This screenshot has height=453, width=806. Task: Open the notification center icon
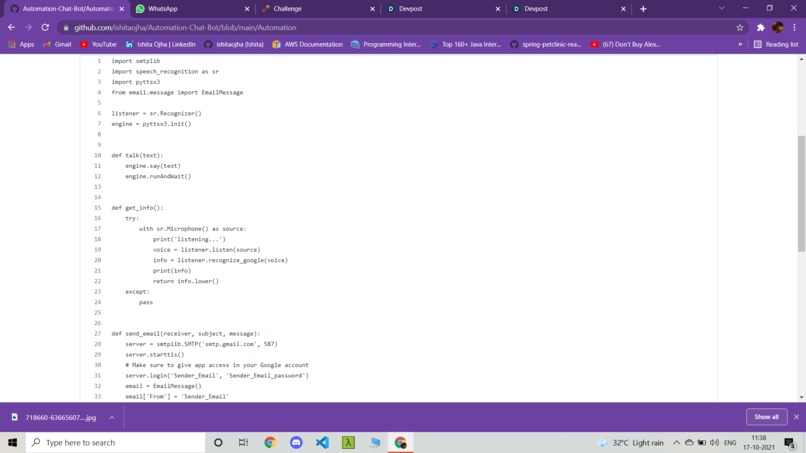pos(790,443)
